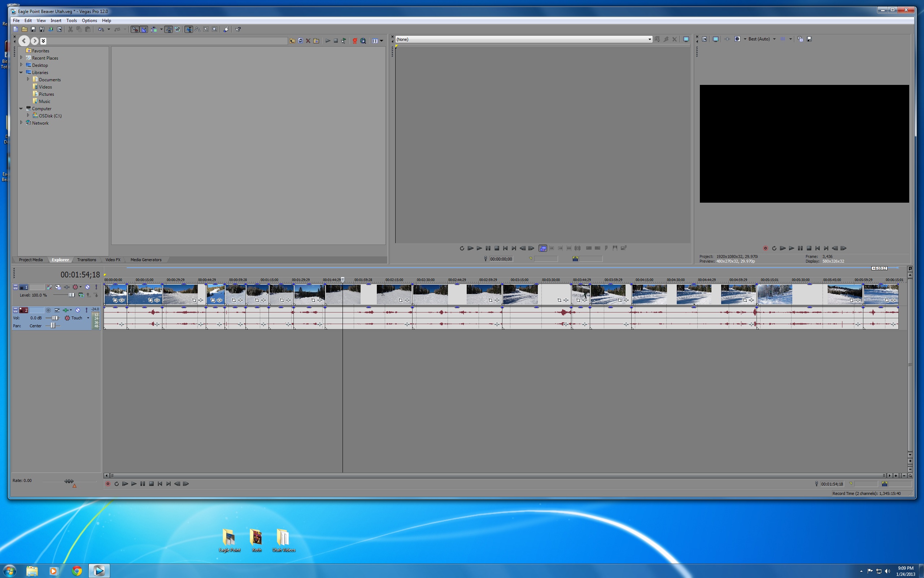The image size is (924, 578).
Task: Switch to the Transitions tab
Action: [x=87, y=260]
